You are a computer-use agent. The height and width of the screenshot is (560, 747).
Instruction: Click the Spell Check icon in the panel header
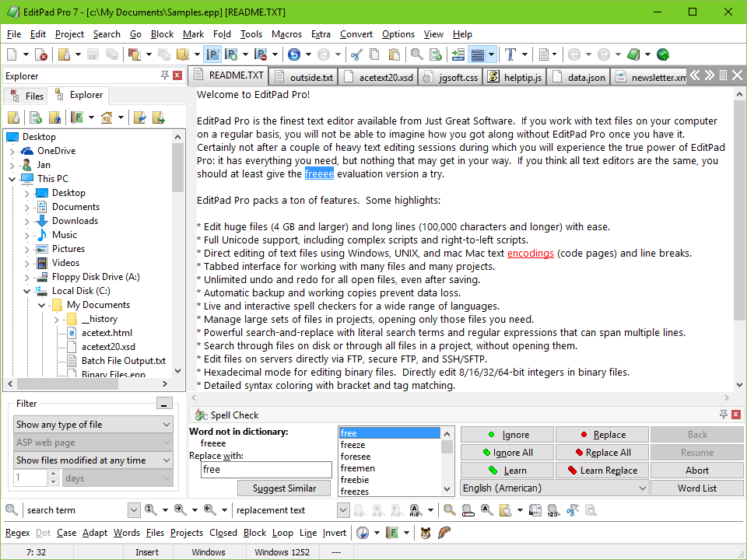pos(200,415)
